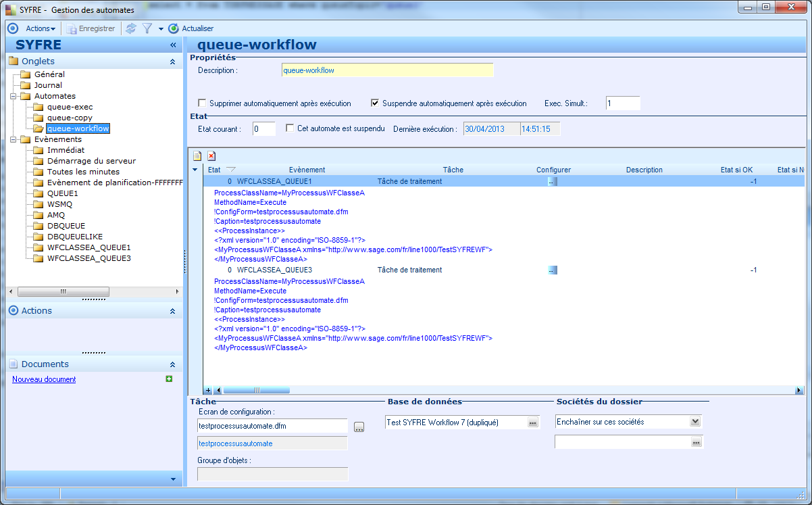Check Cet automate est suspendu
Image resolution: width=812 pixels, height=505 pixels.
pos(290,128)
